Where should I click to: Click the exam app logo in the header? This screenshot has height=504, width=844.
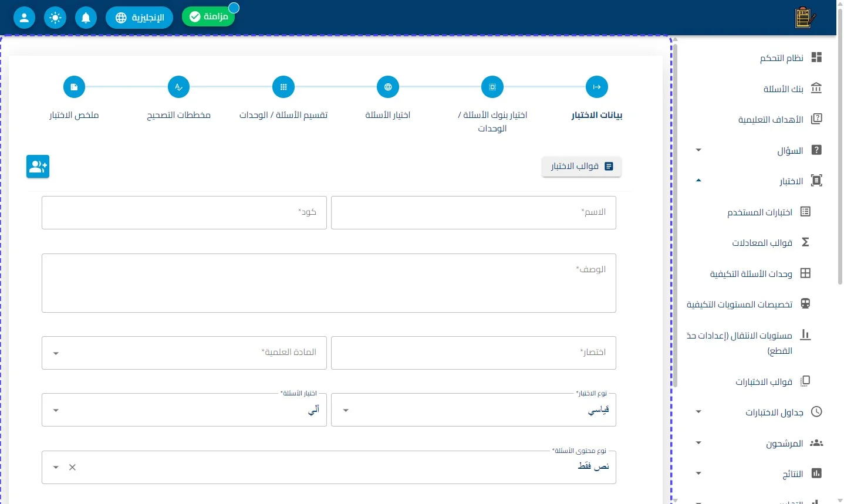(x=805, y=18)
